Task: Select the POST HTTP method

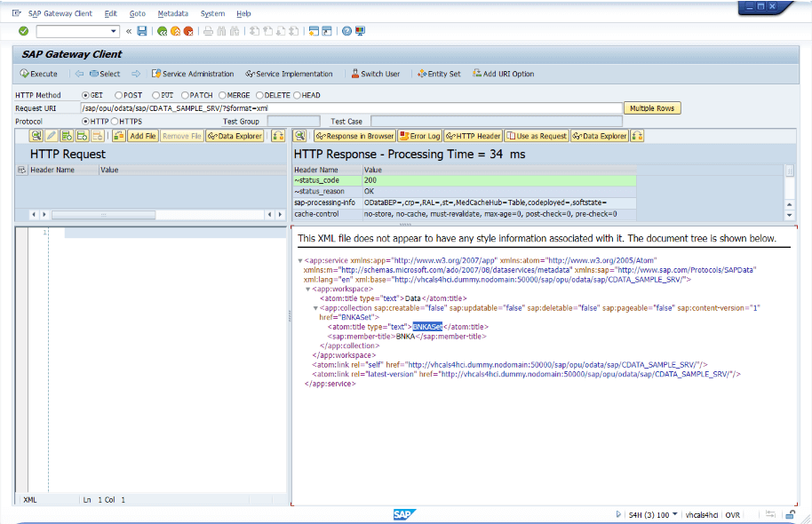Action: coord(120,95)
